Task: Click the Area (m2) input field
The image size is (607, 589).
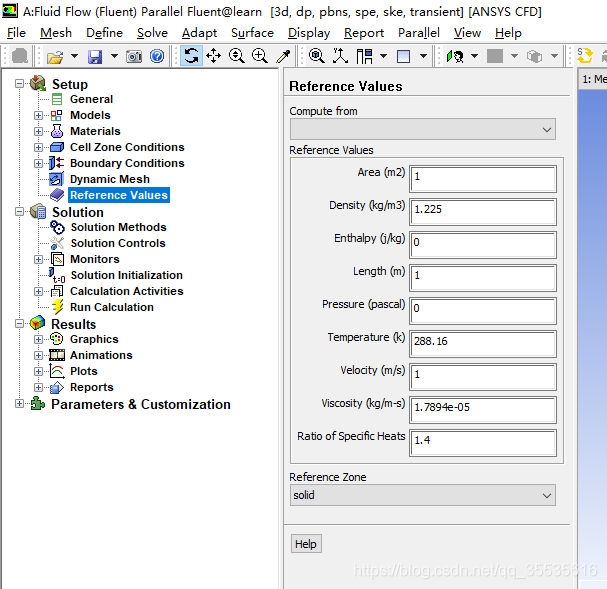Action: (x=483, y=179)
